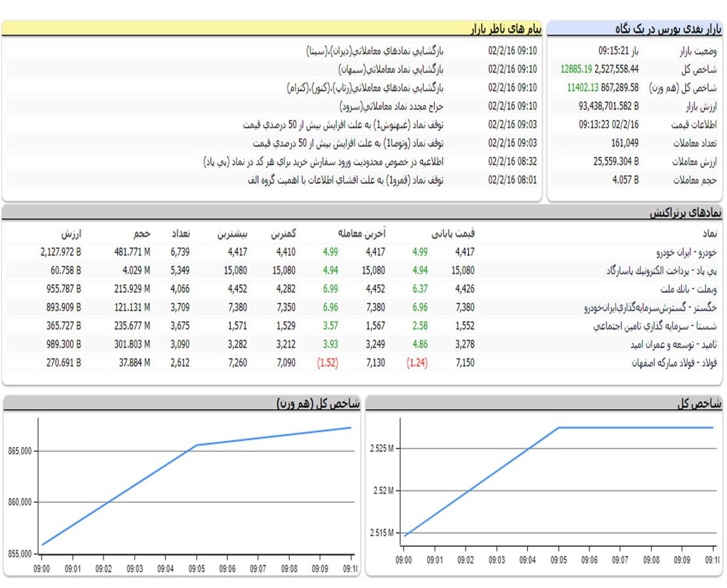Click the حجم column header
727x588 pixels.
pos(142,233)
